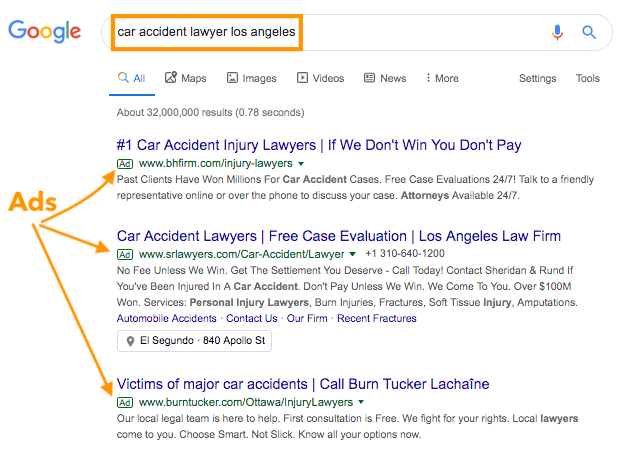
Task: Expand the More menu
Action: point(442,78)
